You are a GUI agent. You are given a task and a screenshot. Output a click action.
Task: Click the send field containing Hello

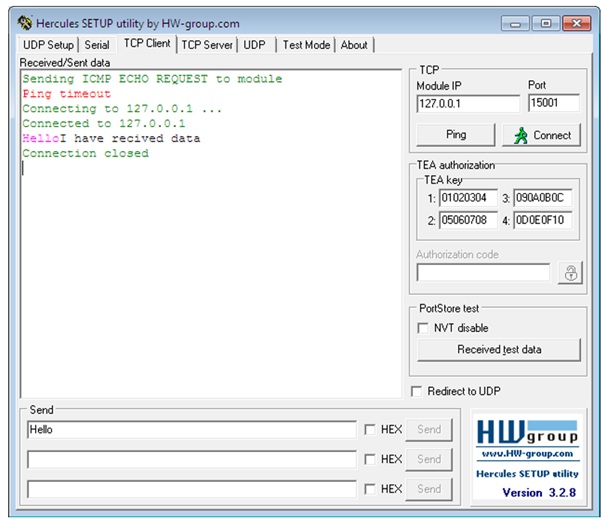pyautogui.click(x=192, y=429)
